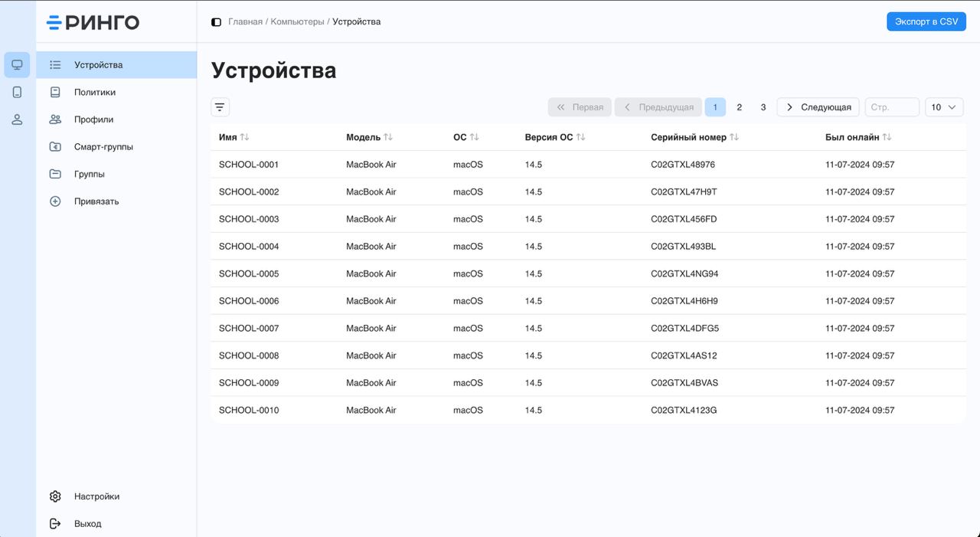
Task: Toggle sorting on the Серийный номер column
Action: pos(735,136)
